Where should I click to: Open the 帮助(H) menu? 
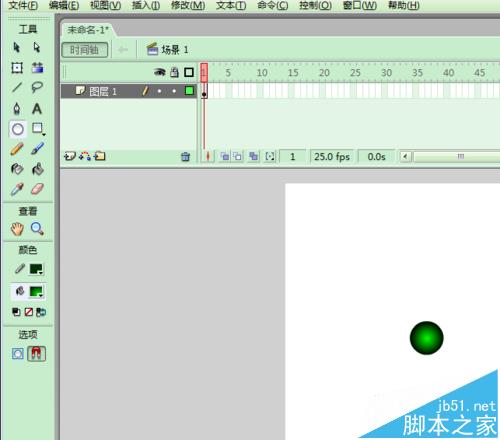click(x=404, y=5)
